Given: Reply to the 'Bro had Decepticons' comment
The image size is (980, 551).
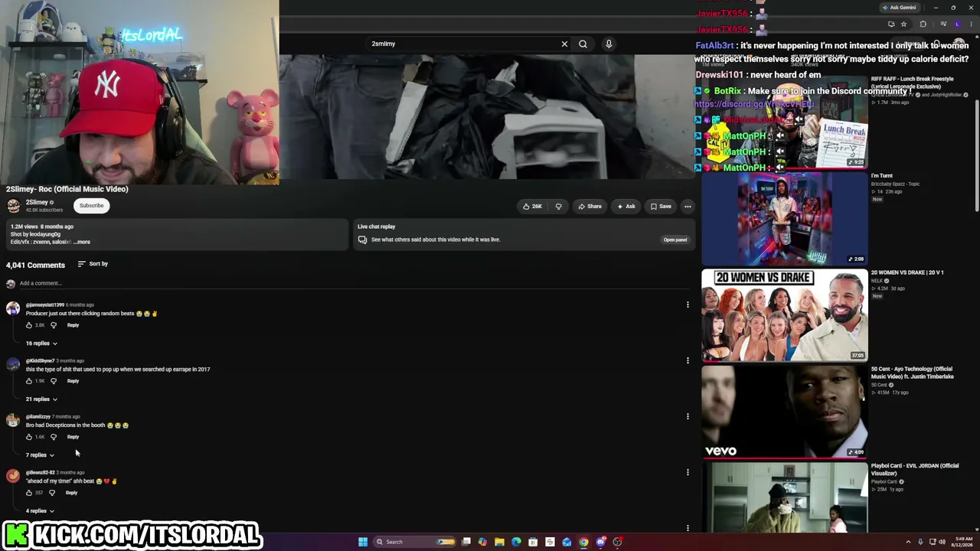Looking at the screenshot, I should 73,437.
